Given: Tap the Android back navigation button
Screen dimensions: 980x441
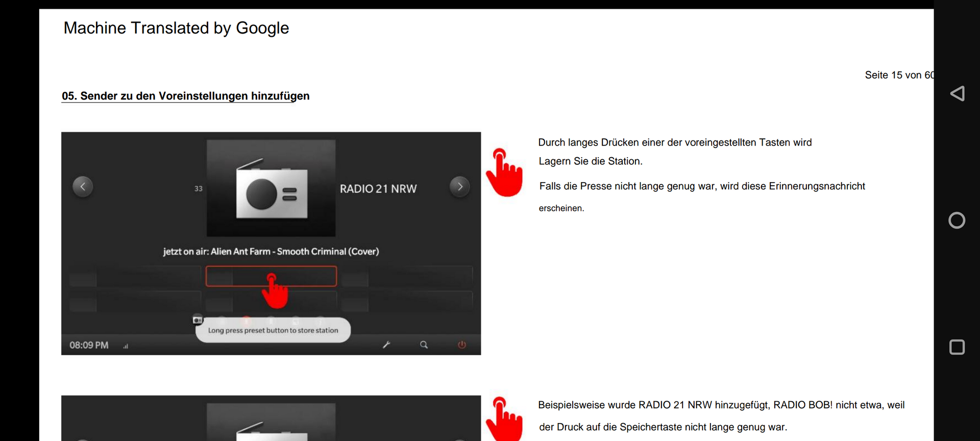Looking at the screenshot, I should tap(957, 93).
